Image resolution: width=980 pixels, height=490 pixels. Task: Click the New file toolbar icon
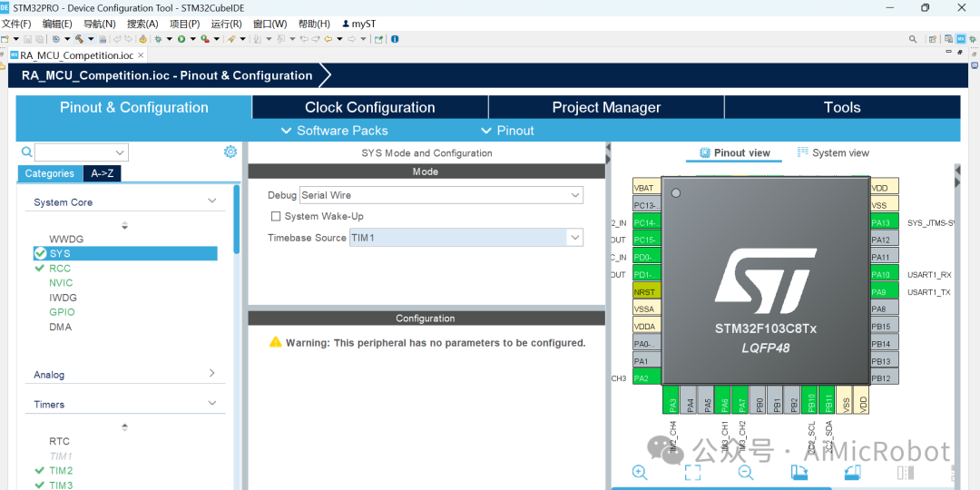[5, 39]
